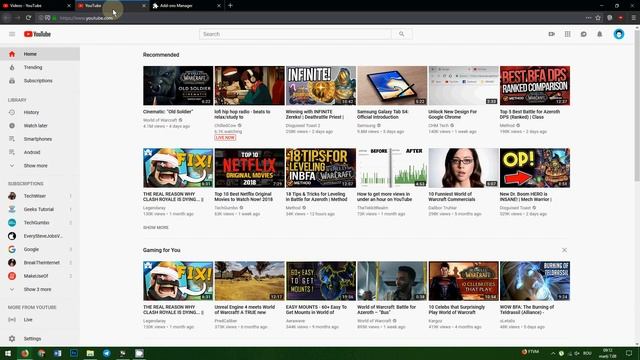Image resolution: width=640 pixels, height=360 pixels.
Task: Open the upload video camera icon
Action: 551,34
